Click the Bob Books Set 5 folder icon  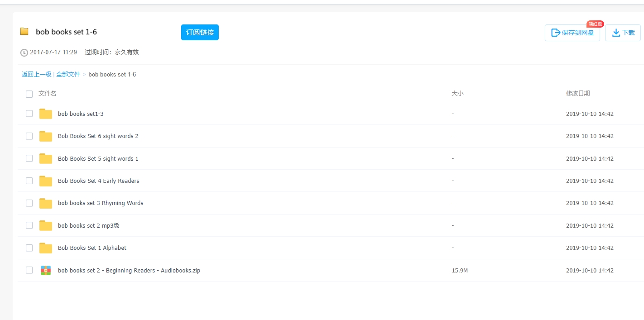[46, 158]
